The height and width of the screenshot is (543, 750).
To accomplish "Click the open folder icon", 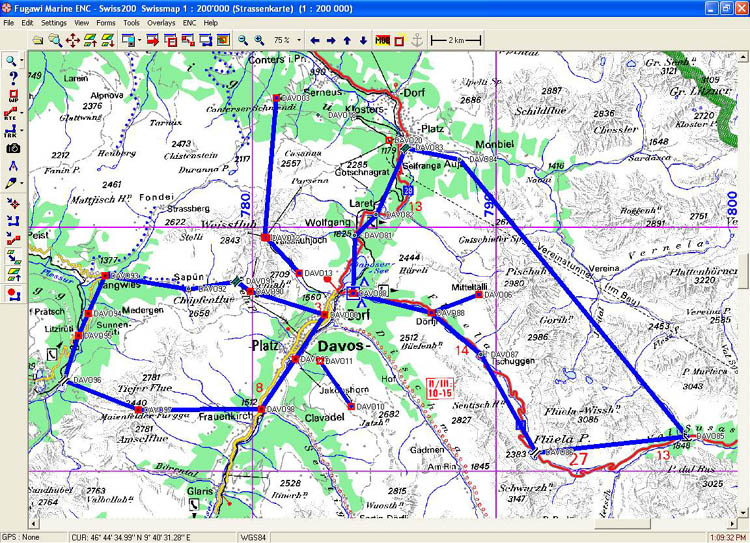I will coord(37,40).
